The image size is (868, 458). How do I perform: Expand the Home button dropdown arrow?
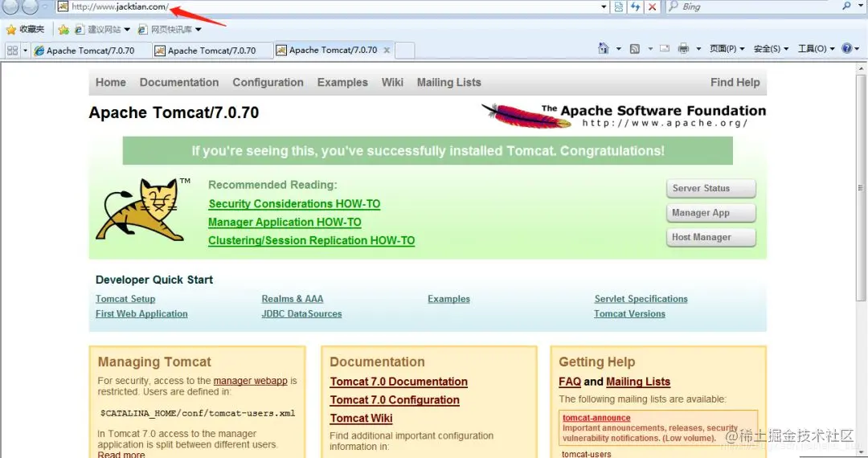tap(618, 49)
